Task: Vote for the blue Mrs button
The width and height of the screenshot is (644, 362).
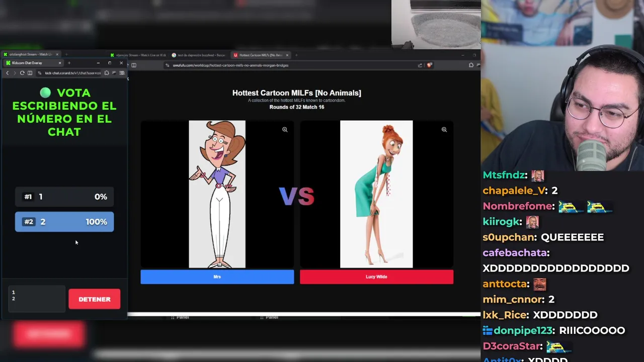Action: 217,277
